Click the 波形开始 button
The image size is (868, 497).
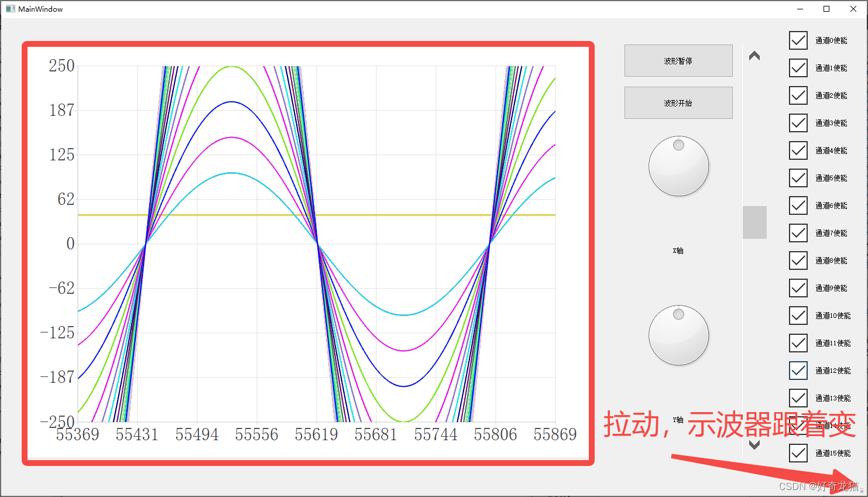click(678, 102)
